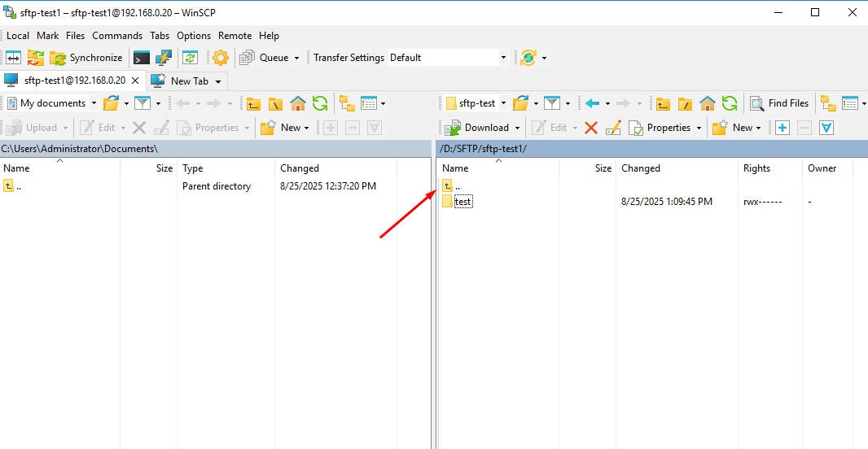Click the Synchronize button
868x449 pixels.
click(x=85, y=58)
